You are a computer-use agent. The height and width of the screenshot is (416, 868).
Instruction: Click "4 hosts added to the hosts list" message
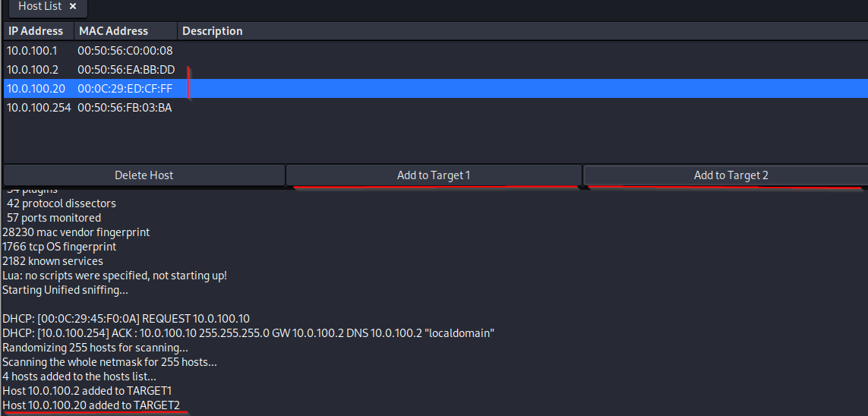pos(80,377)
